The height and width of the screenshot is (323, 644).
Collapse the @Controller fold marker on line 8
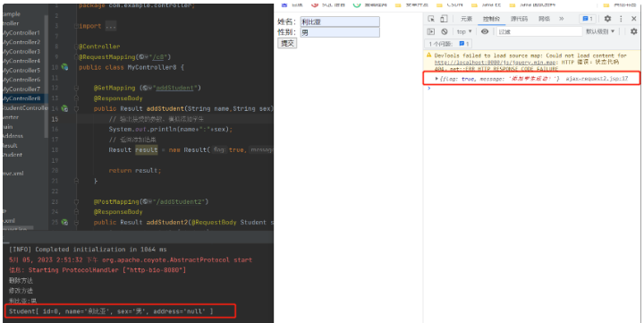coord(76,47)
